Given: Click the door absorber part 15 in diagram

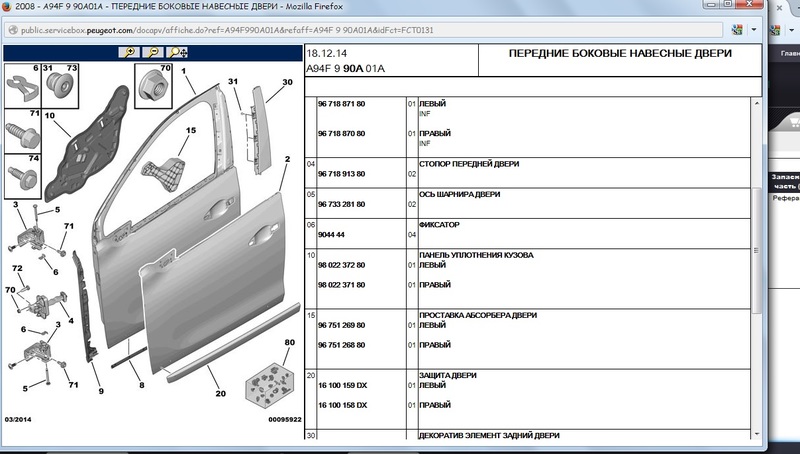Looking at the screenshot, I should coord(163,173).
